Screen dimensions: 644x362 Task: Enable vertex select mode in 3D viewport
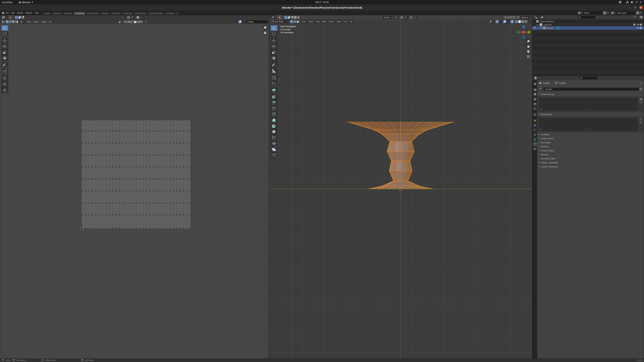(x=291, y=22)
